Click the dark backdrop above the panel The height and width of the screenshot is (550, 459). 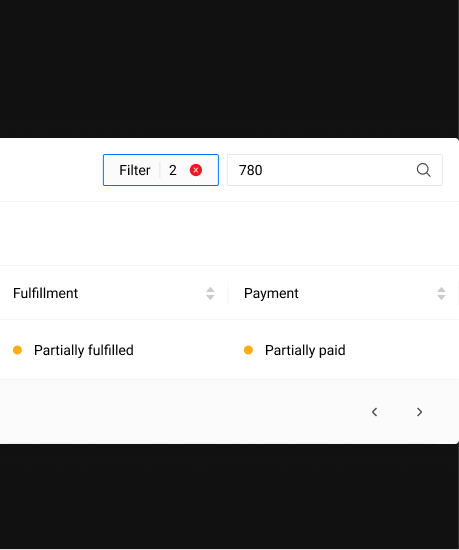pos(229,68)
